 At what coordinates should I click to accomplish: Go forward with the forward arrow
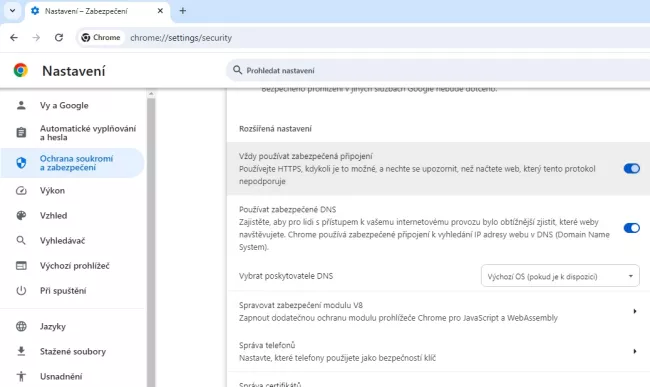pyautogui.click(x=36, y=38)
